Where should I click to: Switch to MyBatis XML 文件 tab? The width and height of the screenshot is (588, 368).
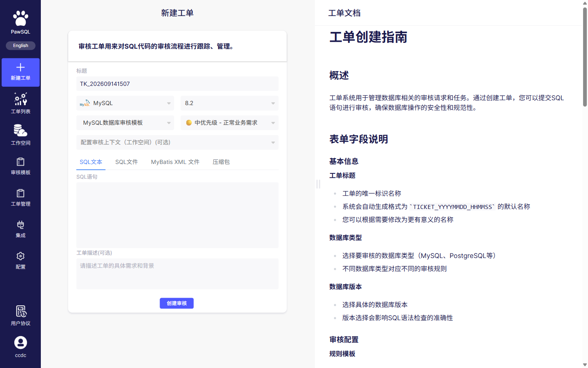175,162
